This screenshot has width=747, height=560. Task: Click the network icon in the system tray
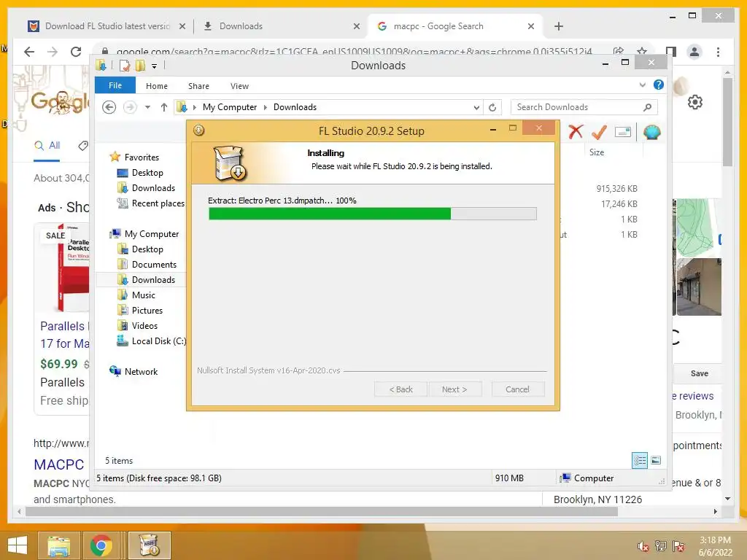[661, 546]
